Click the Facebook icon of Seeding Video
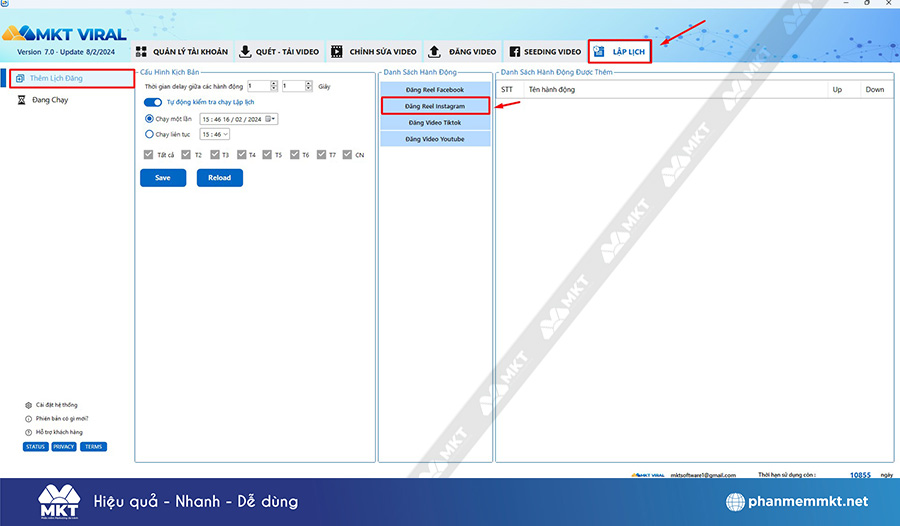Screen dimensions: 900x526 [x=515, y=52]
